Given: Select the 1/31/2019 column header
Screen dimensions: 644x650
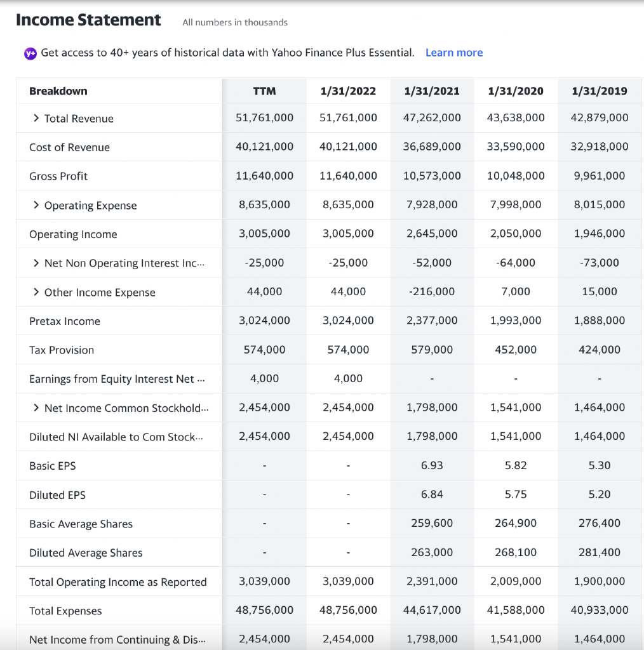Looking at the screenshot, I should point(600,91).
